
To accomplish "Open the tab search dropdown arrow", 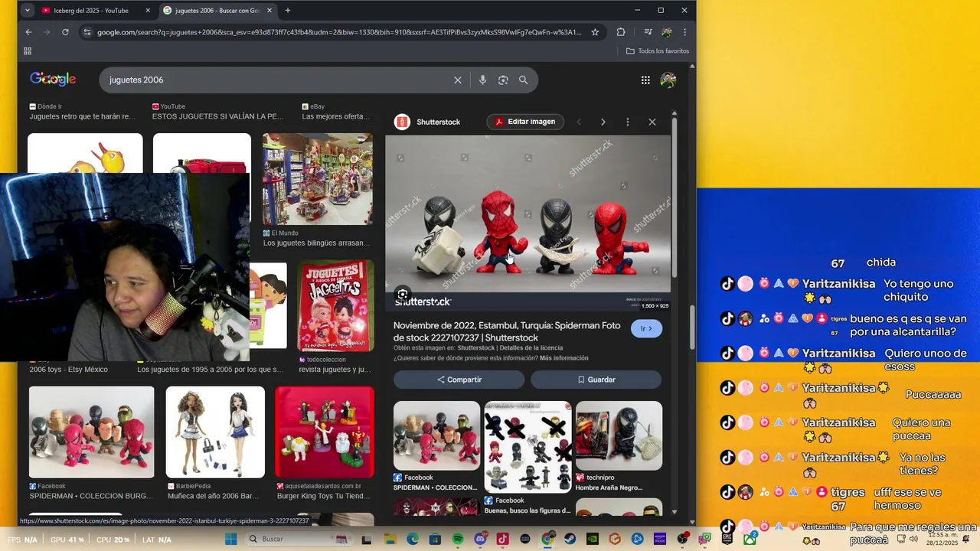I will coord(28,10).
